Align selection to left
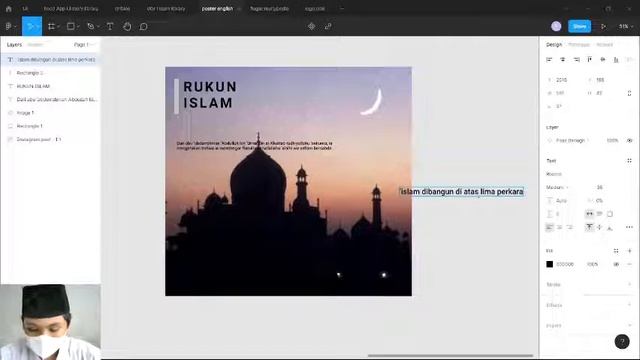Viewport: 640px width, 360px height. 549,60
